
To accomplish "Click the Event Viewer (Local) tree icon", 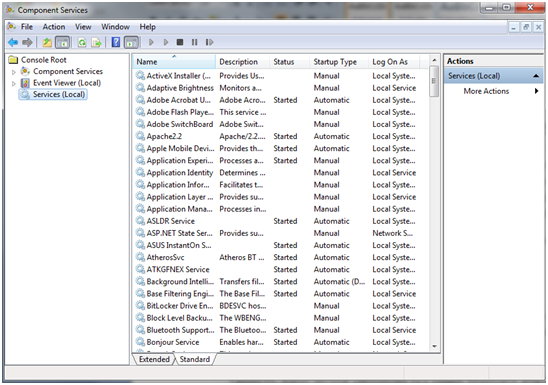I will pyautogui.click(x=25, y=83).
